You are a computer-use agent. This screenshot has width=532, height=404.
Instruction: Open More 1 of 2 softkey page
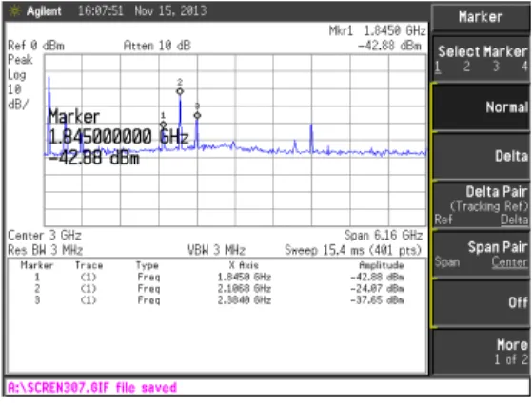tap(481, 352)
